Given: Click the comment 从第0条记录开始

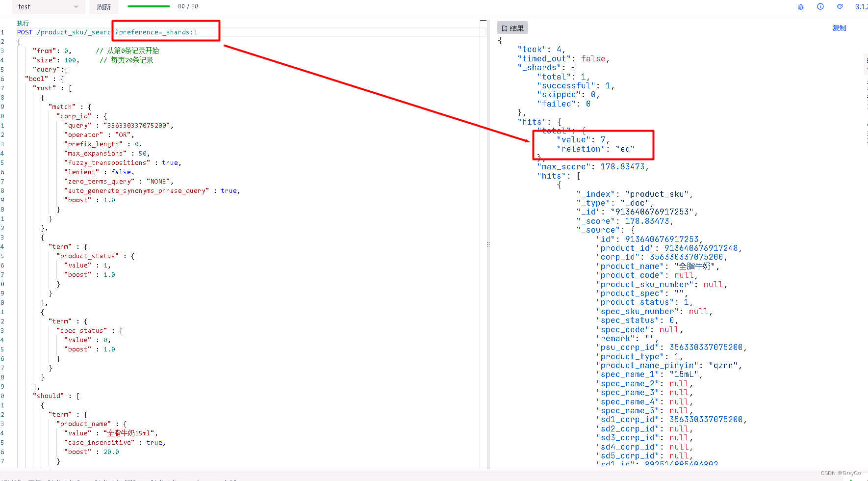Looking at the screenshot, I should [x=128, y=51].
